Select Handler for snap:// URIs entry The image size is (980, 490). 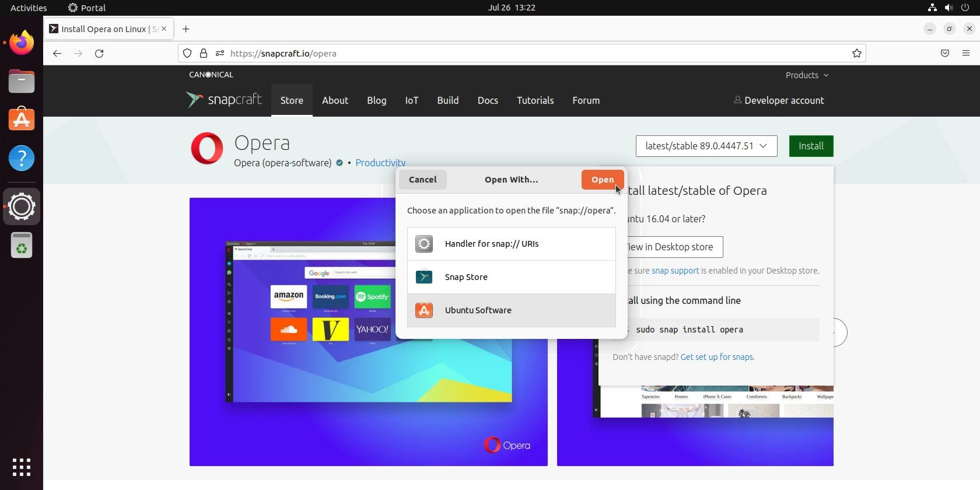[x=512, y=244]
